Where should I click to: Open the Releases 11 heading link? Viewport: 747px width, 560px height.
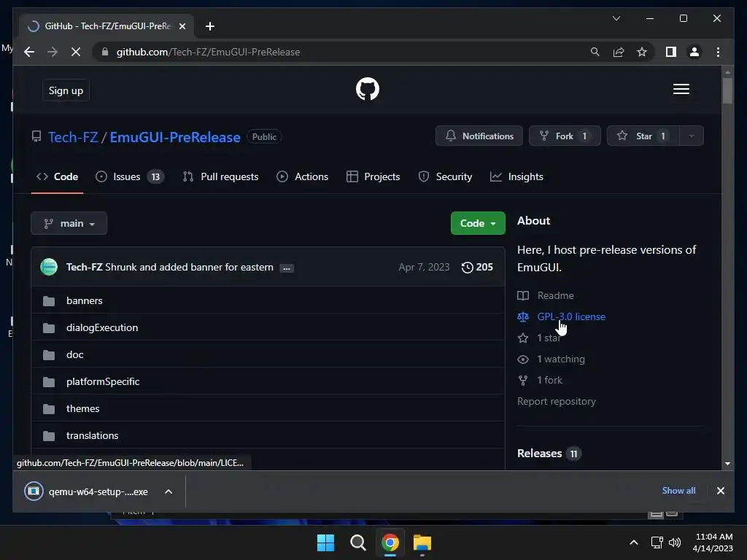(549, 454)
